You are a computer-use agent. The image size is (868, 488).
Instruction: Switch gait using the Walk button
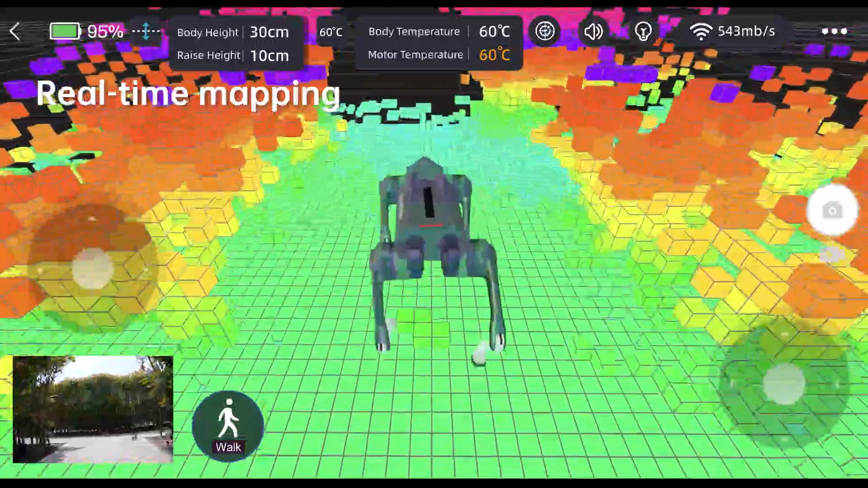pyautogui.click(x=228, y=426)
